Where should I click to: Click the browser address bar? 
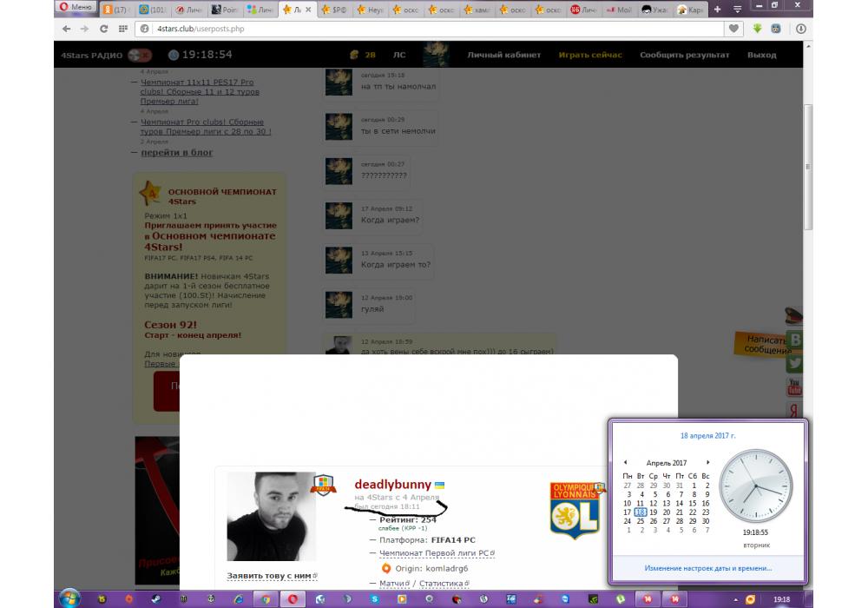coord(434,29)
